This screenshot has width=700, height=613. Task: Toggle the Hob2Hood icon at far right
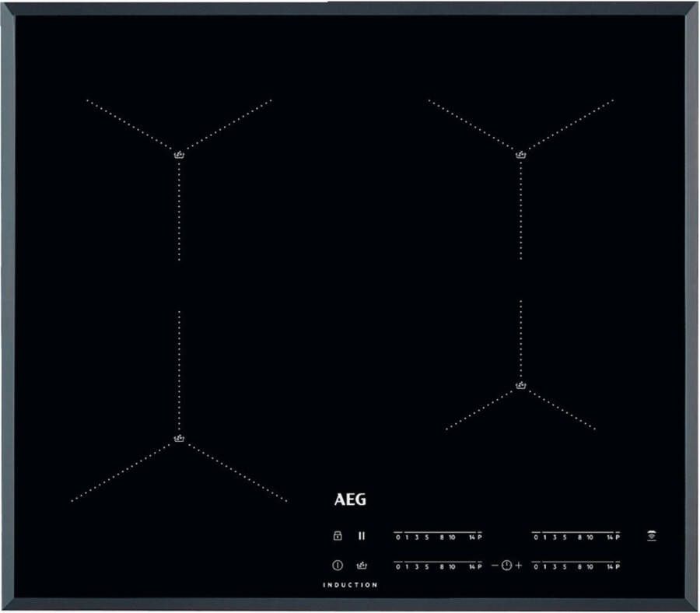click(651, 536)
